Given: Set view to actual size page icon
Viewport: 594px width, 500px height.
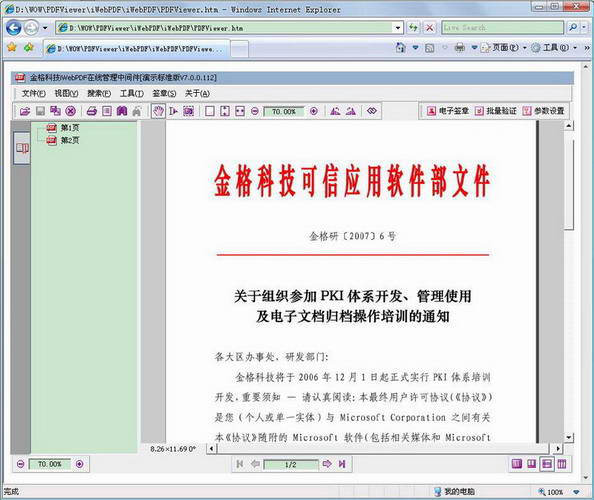Looking at the screenshot, I should pyautogui.click(x=209, y=111).
